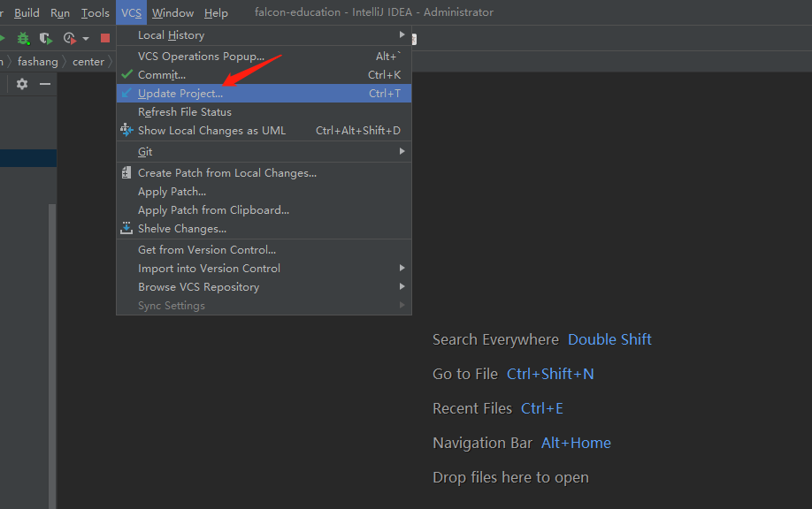Expand the Git submenu
The width and height of the screenshot is (812, 509).
coord(265,150)
